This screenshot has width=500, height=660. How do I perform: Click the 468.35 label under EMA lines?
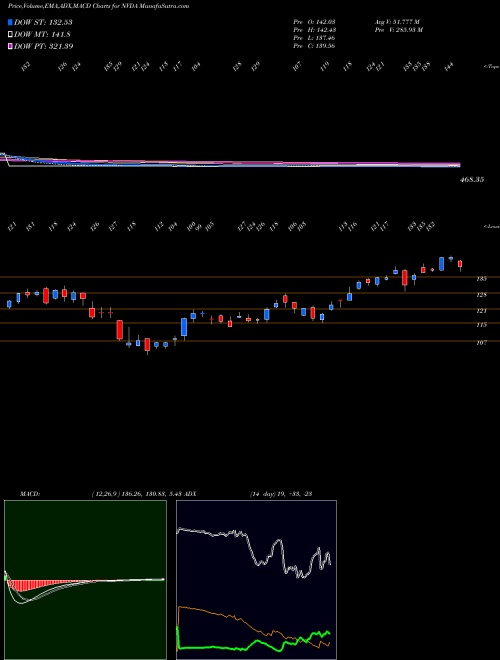coord(472,180)
